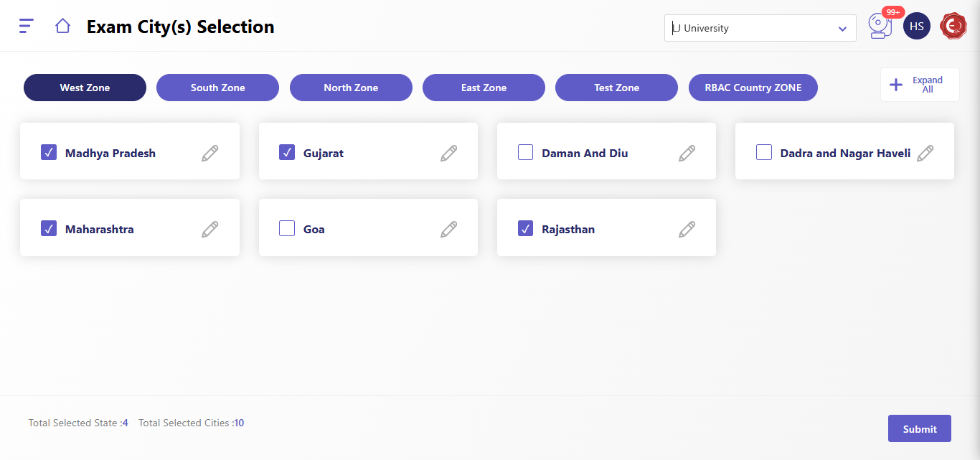Open the hamburger side menu
Image resolution: width=980 pixels, height=460 pixels.
click(x=26, y=27)
